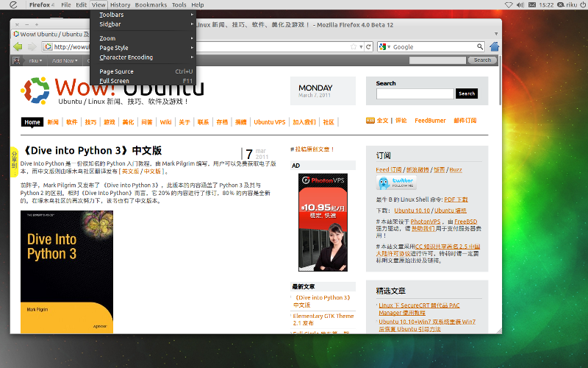The image size is (588, 368).
Task: Click the Firefox back arrow button
Action: (18, 46)
